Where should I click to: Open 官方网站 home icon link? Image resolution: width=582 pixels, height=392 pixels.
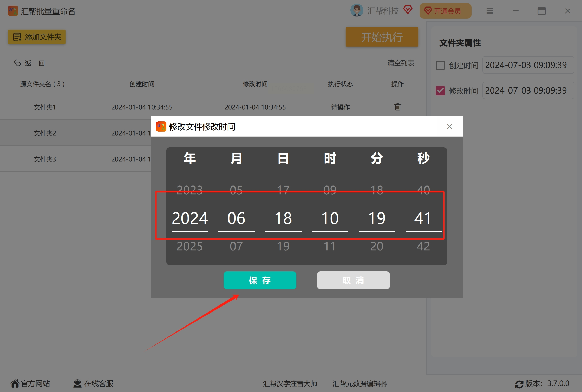tap(15, 383)
